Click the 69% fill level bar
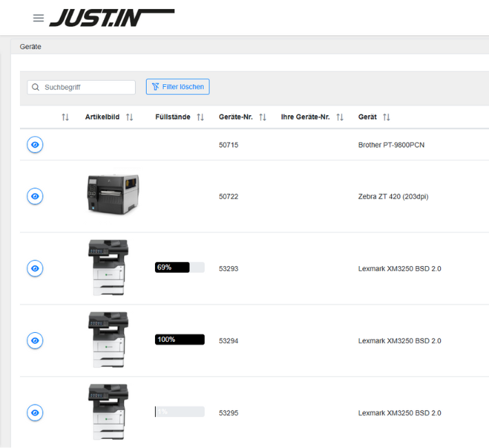 click(180, 267)
